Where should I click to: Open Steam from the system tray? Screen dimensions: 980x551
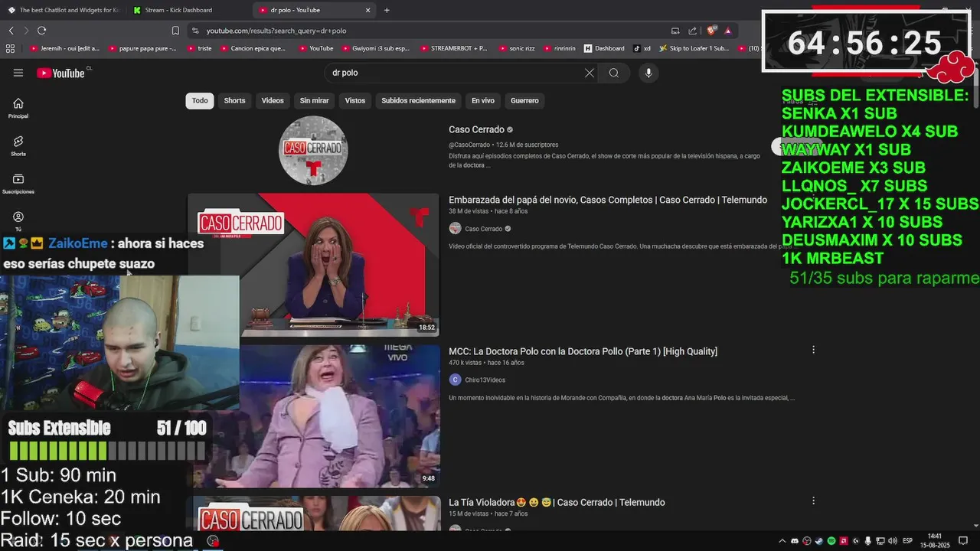click(x=819, y=541)
